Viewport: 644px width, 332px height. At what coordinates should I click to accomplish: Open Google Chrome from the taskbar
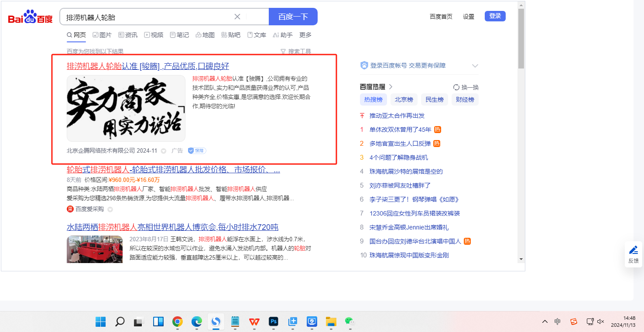pos(177,322)
